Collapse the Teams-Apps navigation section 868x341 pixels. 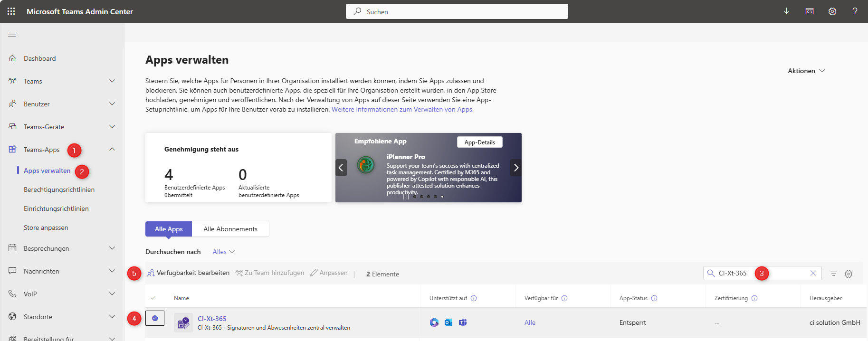click(112, 150)
